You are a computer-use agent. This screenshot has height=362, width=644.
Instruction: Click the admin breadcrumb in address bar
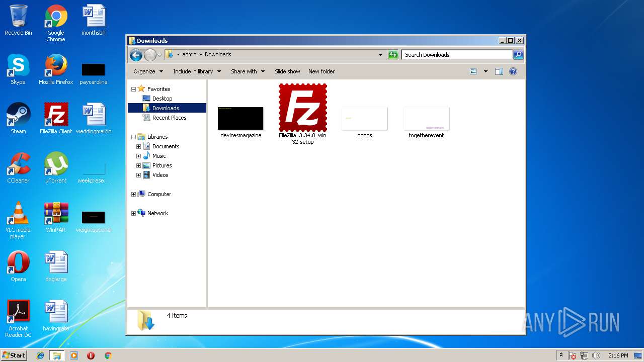coord(189,54)
